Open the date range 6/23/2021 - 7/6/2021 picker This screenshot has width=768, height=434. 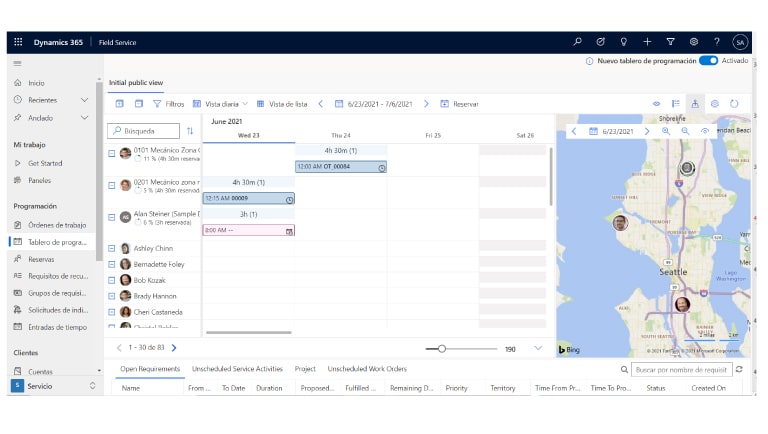374,104
